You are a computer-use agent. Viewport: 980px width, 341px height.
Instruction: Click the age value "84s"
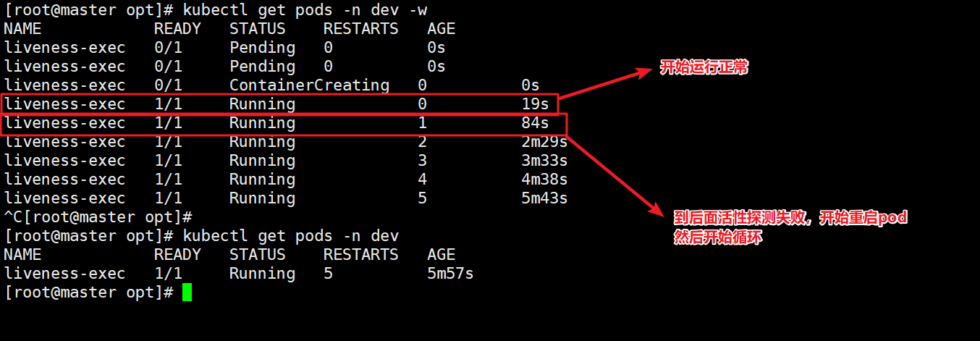coord(535,123)
